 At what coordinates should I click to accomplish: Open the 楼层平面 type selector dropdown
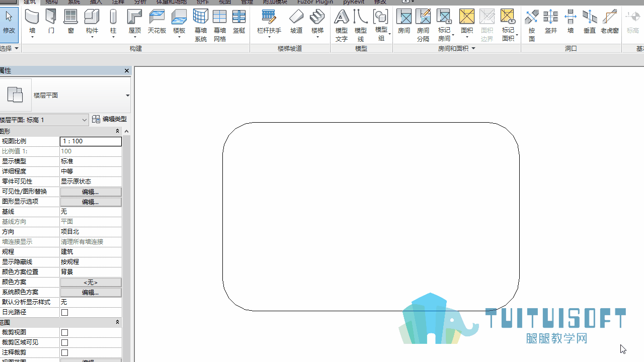[x=127, y=96]
